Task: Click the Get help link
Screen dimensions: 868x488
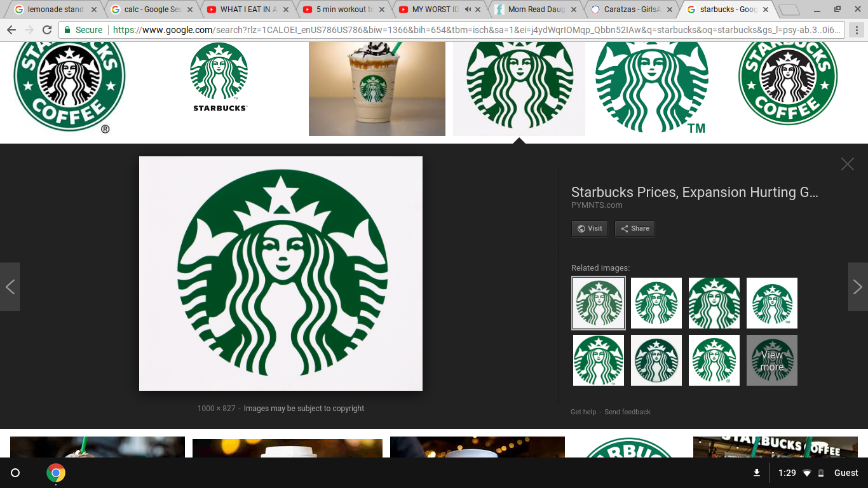Action: click(583, 412)
